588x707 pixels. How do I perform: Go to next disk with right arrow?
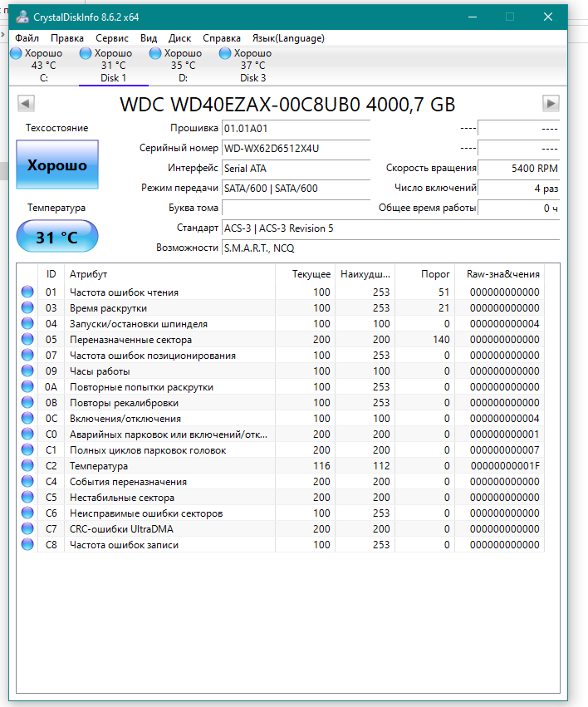[551, 103]
